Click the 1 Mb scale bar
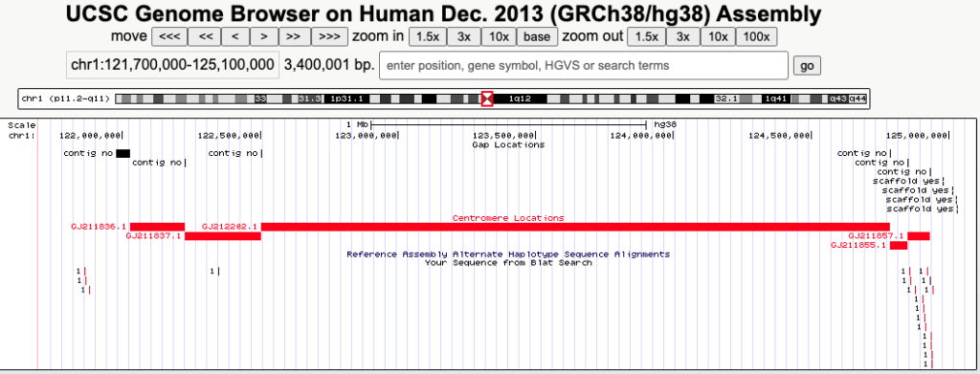 click(508, 124)
